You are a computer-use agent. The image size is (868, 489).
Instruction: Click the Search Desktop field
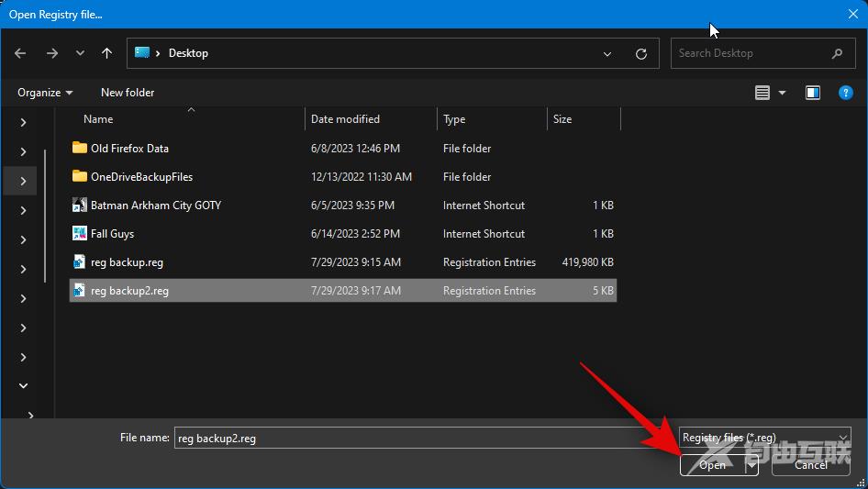762,53
